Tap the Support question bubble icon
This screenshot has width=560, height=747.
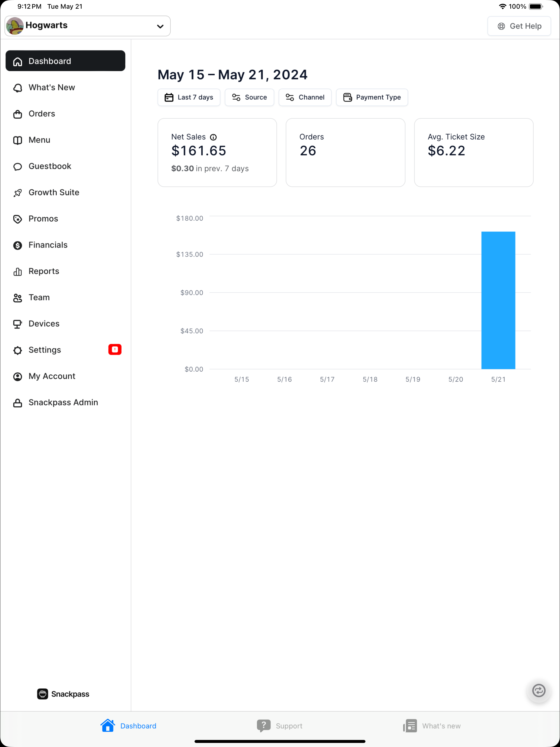[264, 726]
